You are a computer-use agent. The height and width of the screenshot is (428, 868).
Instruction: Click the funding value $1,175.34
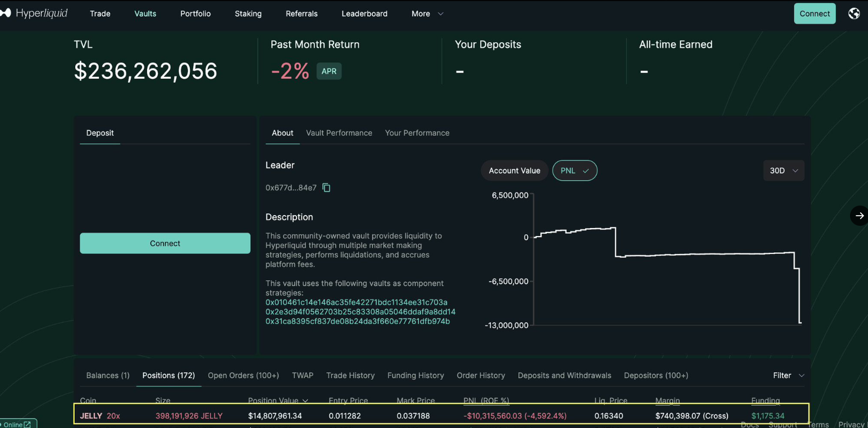click(768, 416)
